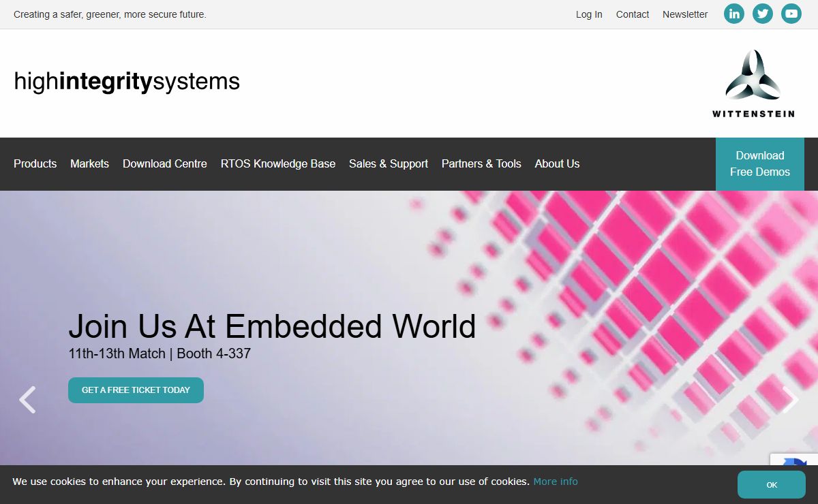Screen dimensions: 818x504
Task: Go to next carousel slide
Action: click(x=790, y=400)
